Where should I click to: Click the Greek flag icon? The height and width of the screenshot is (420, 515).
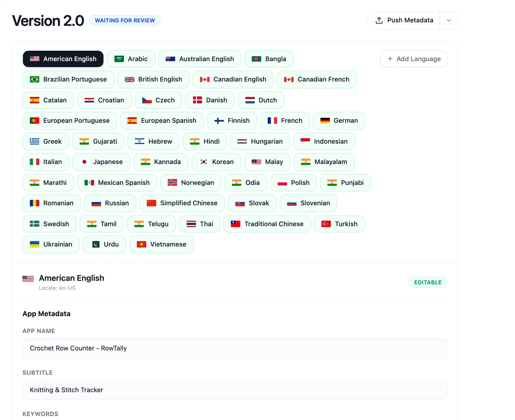click(x=35, y=141)
